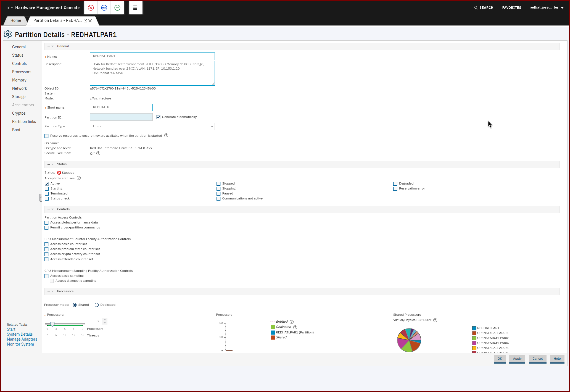The width and height of the screenshot is (570, 392).
Task: Uncheck Generate automatically checkbox
Action: tap(159, 117)
